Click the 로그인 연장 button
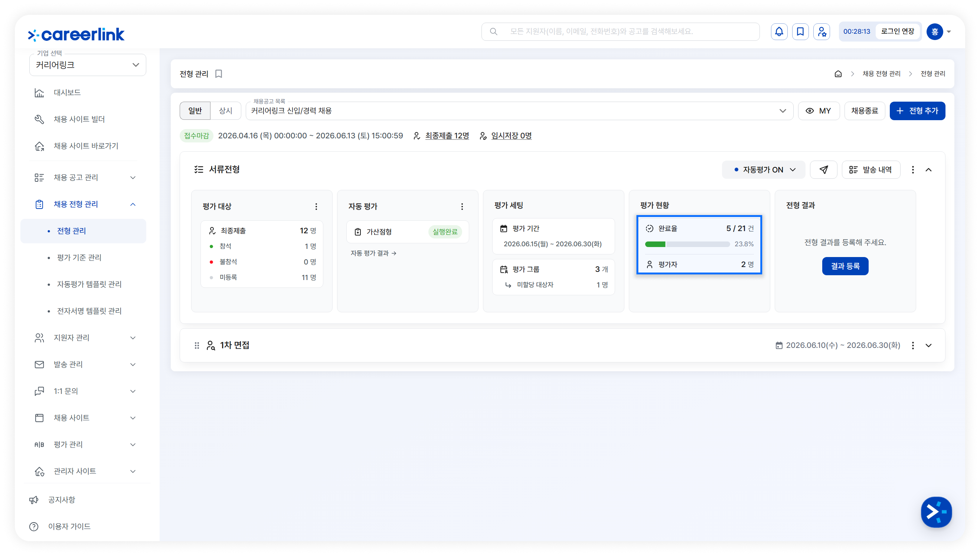Screen dimensions: 980x556 (897, 32)
